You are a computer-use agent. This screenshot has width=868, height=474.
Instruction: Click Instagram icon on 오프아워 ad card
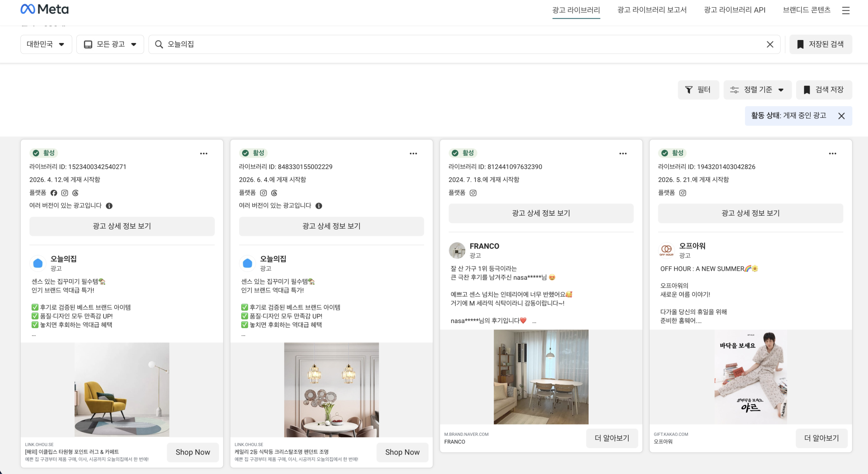tap(683, 193)
